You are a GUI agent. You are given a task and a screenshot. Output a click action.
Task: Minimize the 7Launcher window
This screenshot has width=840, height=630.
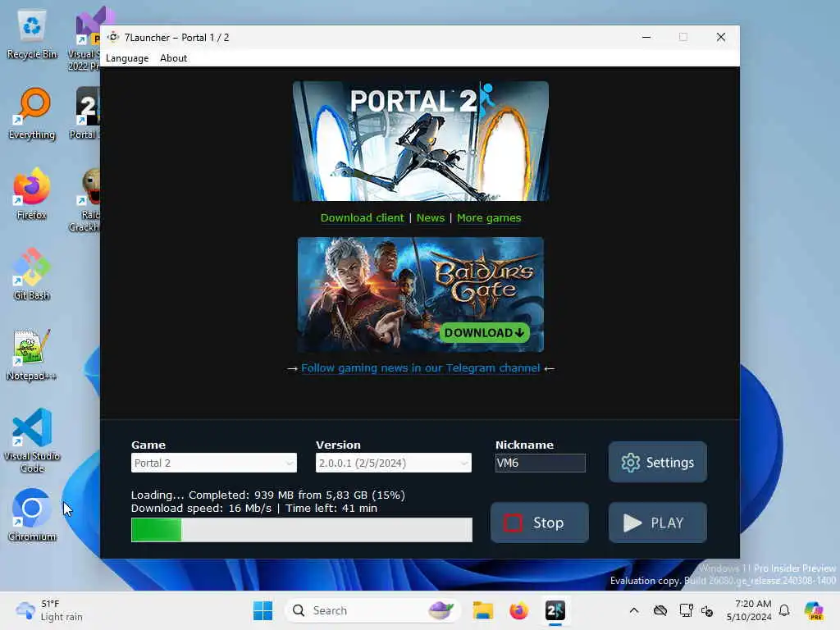coord(646,37)
